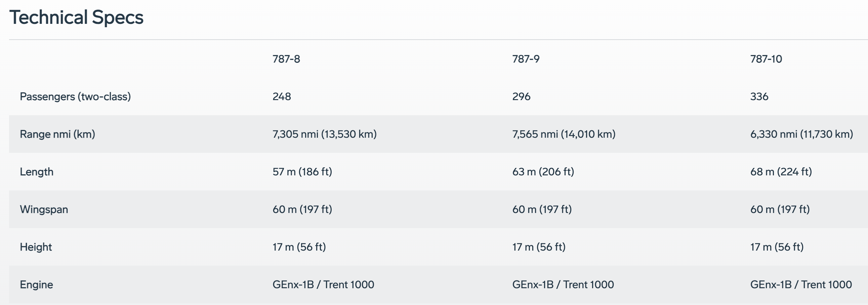Select the 787-9 column header
The height and width of the screenshot is (305, 868).
pos(526,59)
